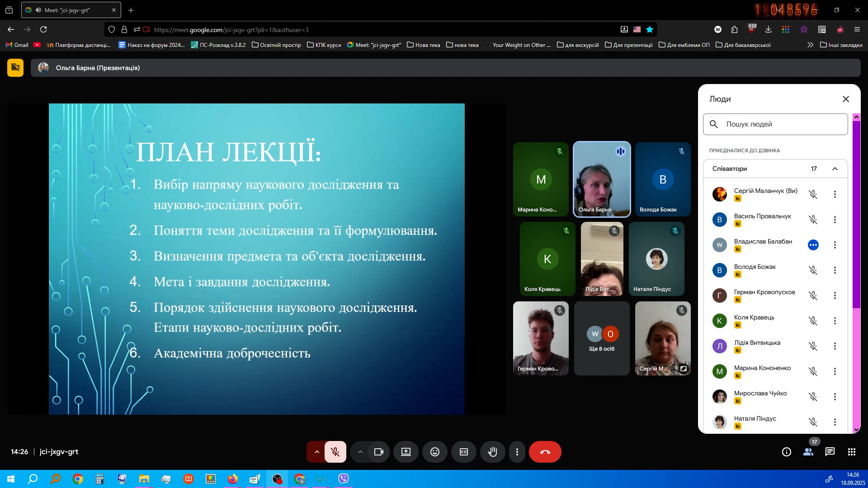Open audio settings arrow beside microphone

click(x=316, y=452)
